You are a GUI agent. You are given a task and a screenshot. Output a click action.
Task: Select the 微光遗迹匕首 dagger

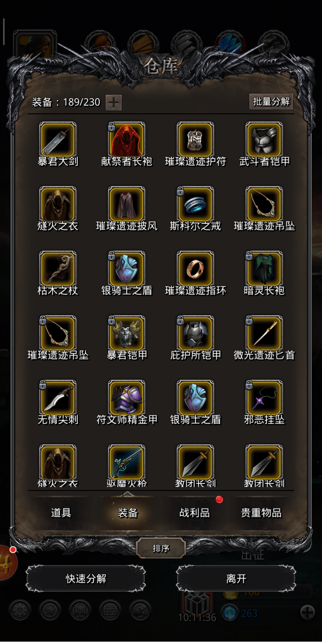(x=264, y=334)
